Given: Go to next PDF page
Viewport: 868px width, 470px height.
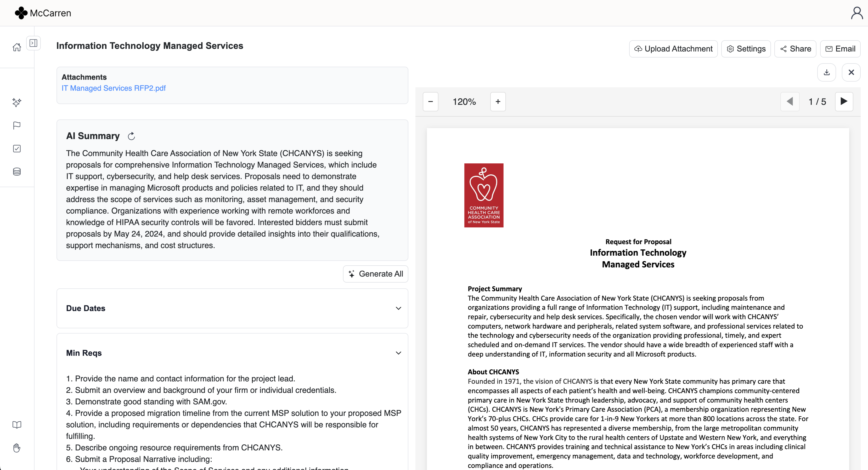Looking at the screenshot, I should point(844,101).
